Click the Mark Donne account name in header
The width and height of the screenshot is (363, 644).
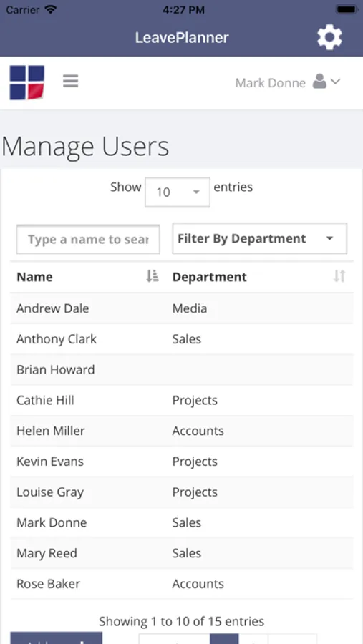271,83
